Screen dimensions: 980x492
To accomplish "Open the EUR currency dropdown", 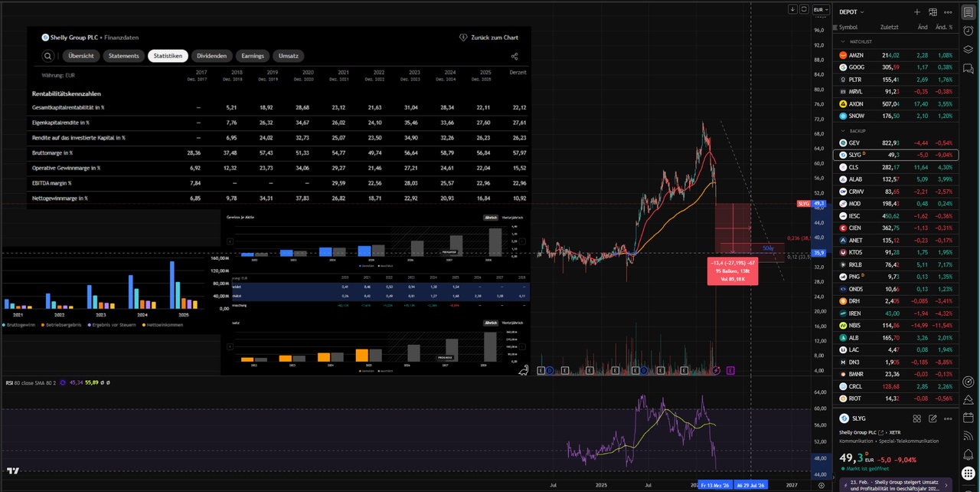I will click(821, 10).
